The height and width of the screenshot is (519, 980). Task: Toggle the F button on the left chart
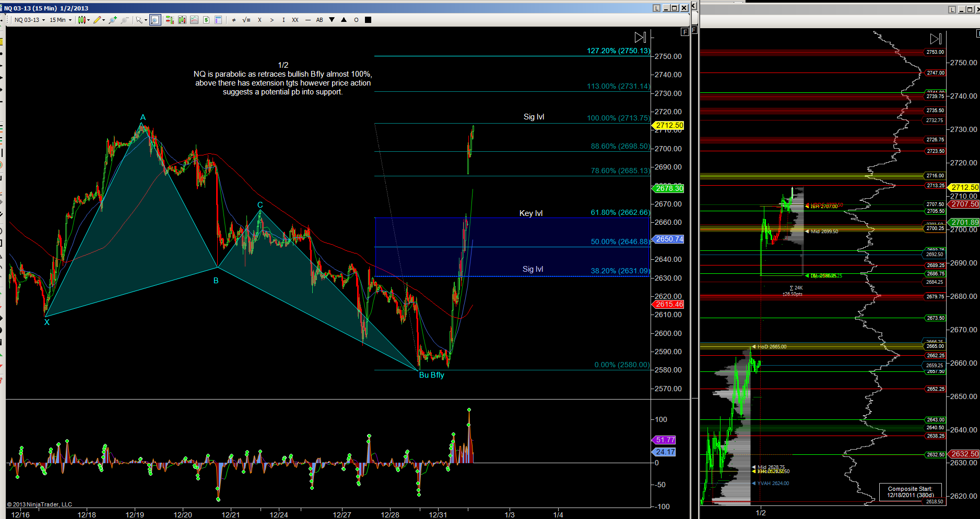tap(684, 32)
